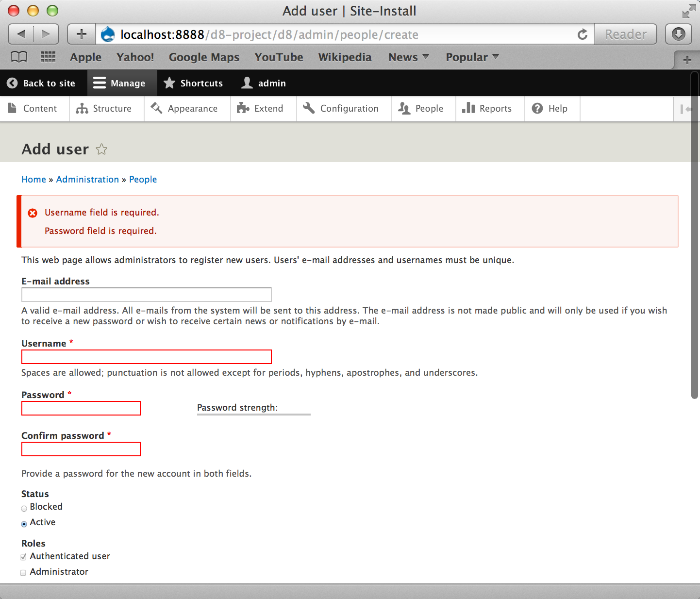
Task: Click the Shortcuts star icon
Action: point(169,83)
